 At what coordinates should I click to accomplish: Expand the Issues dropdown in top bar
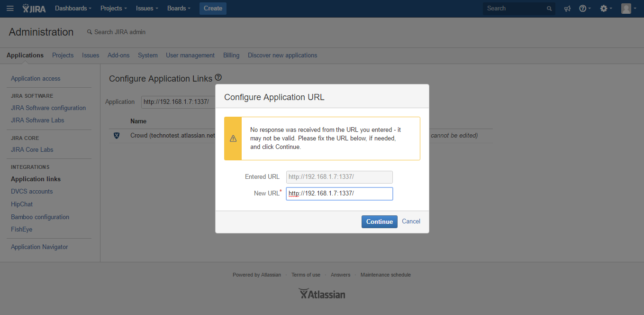tap(147, 9)
